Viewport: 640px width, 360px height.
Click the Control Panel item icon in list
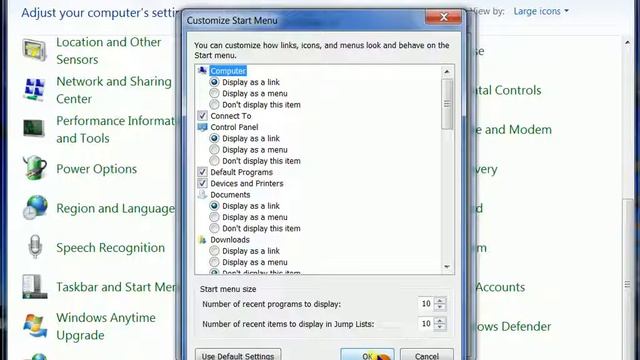202,127
